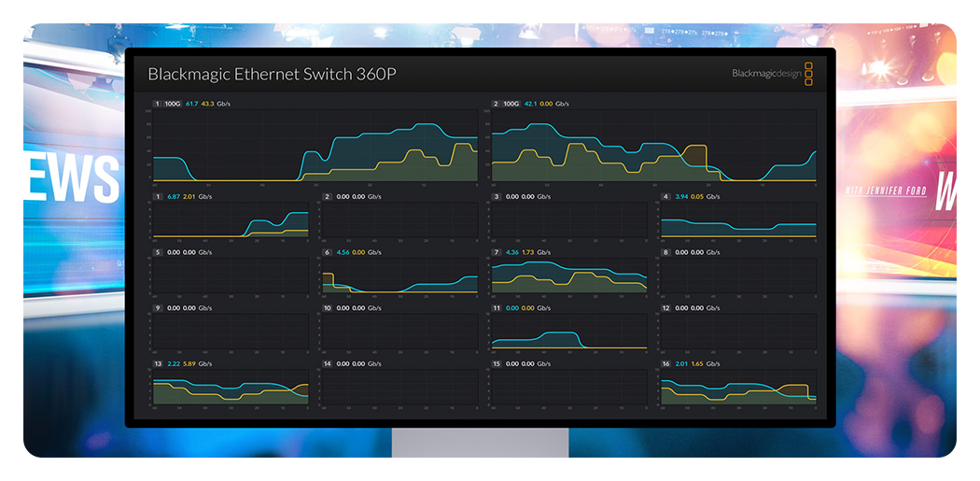Open the port 7 traffic graph
Viewport: 980px width, 481px height.
tap(569, 276)
